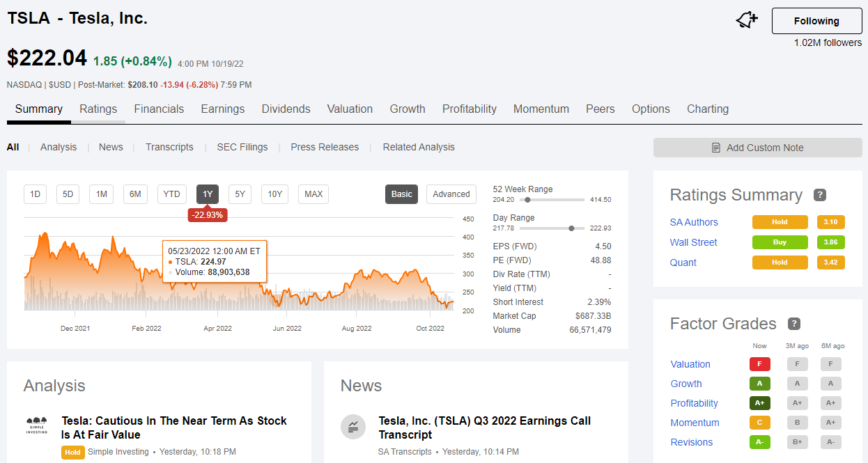The height and width of the screenshot is (463, 868).
Task: Open Quant rating link
Action: [x=683, y=262]
